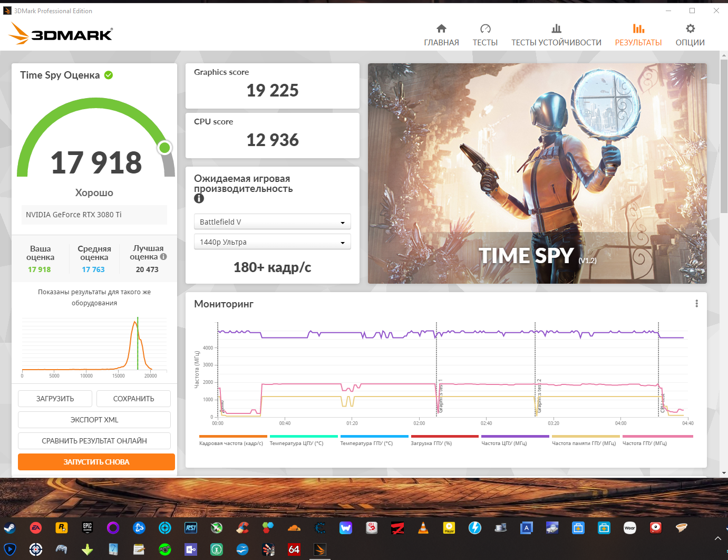Open EA app from the taskbar
728x560 pixels.
36,527
